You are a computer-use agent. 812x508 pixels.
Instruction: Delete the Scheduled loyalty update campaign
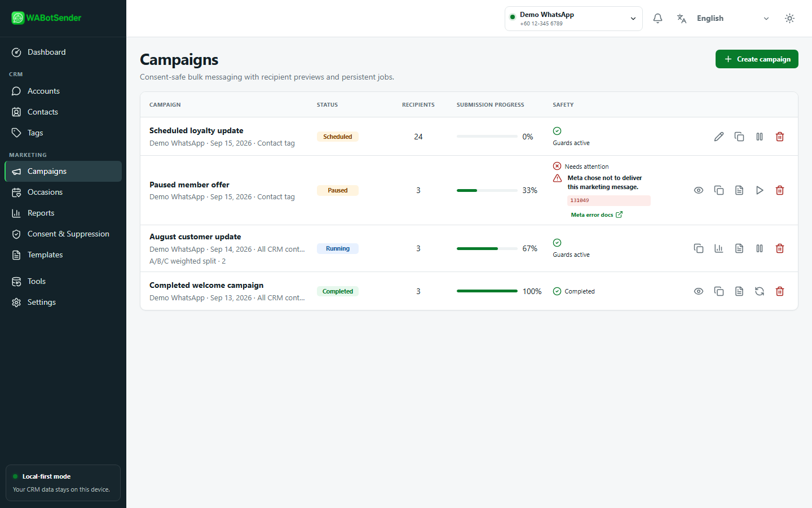780,137
